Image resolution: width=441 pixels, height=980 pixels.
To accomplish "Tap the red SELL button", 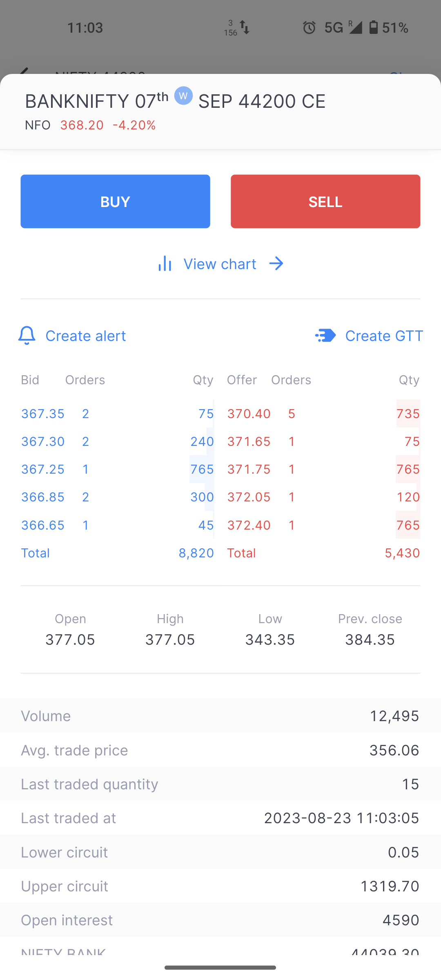I will coord(325,201).
